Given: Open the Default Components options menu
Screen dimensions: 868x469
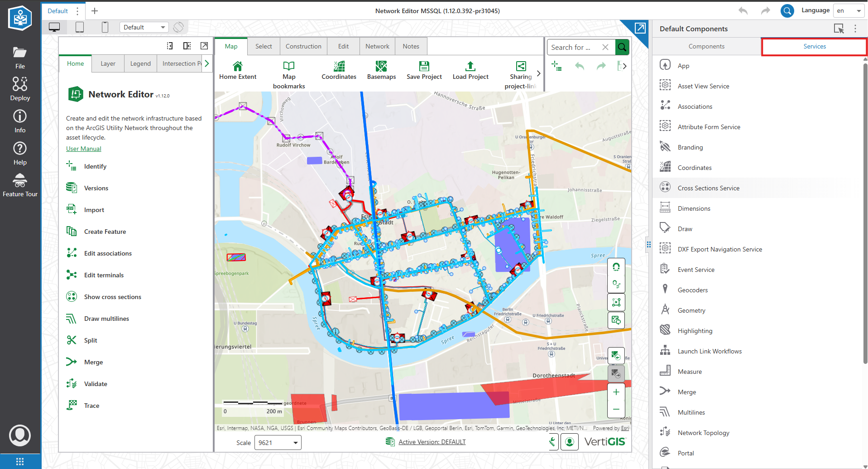Looking at the screenshot, I should point(855,29).
